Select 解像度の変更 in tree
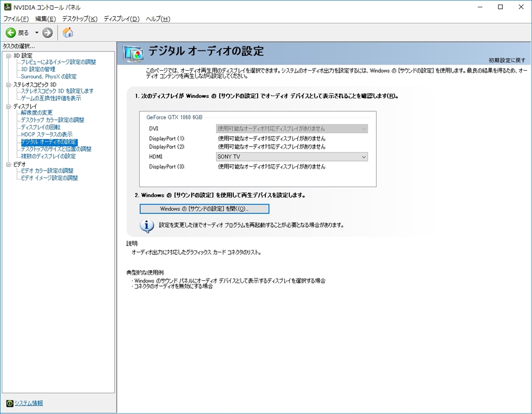The width and height of the screenshot is (532, 414). pyautogui.click(x=37, y=112)
